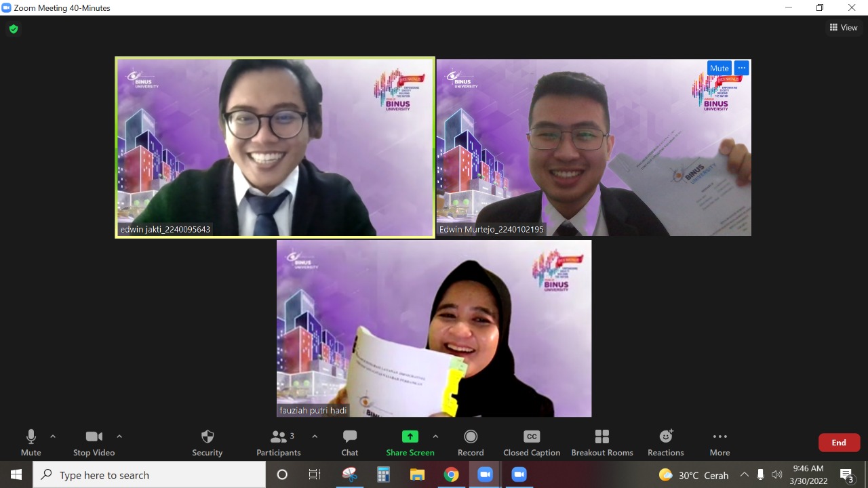The image size is (868, 488).
Task: Expand the Share Screen options arrow
Action: coord(435,436)
